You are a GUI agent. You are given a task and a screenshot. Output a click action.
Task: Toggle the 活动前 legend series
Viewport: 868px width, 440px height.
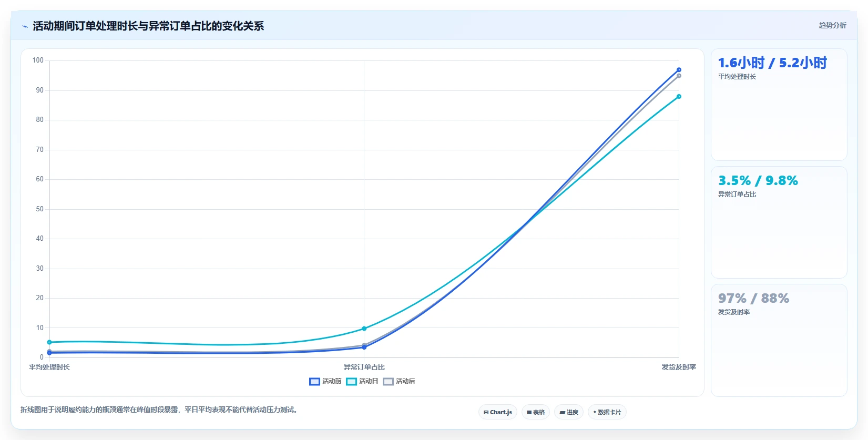coord(325,381)
